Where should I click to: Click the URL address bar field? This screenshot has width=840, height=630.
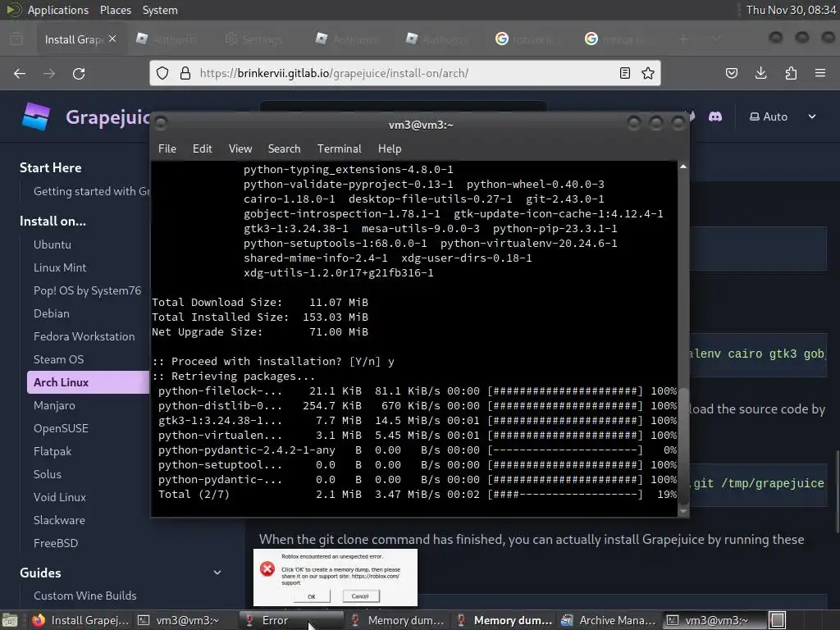[404, 73]
